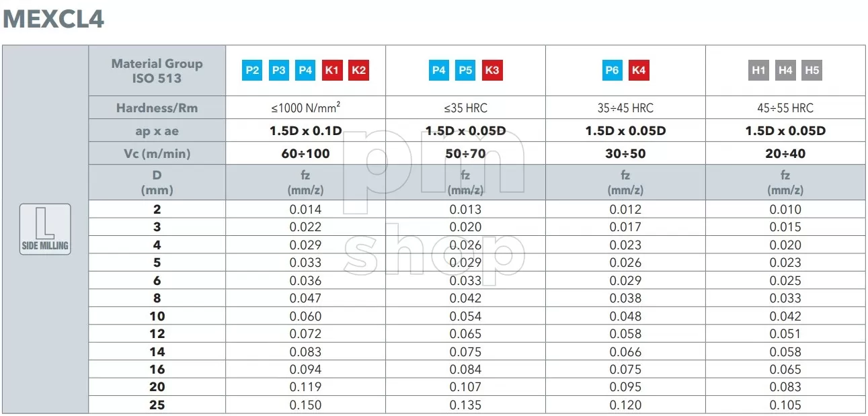868x416 pixels.
Task: Click the 0.010 fz value for D 2
Action: tap(785, 209)
